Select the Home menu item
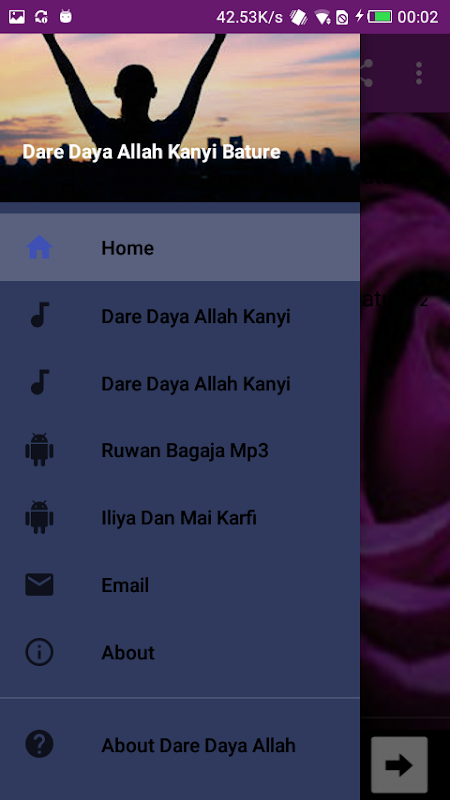This screenshot has width=450, height=800. tap(180, 247)
